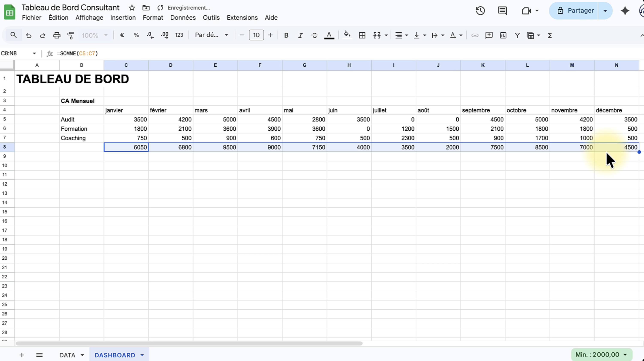Open the borders tool
This screenshot has width=644, height=361.
(362, 35)
